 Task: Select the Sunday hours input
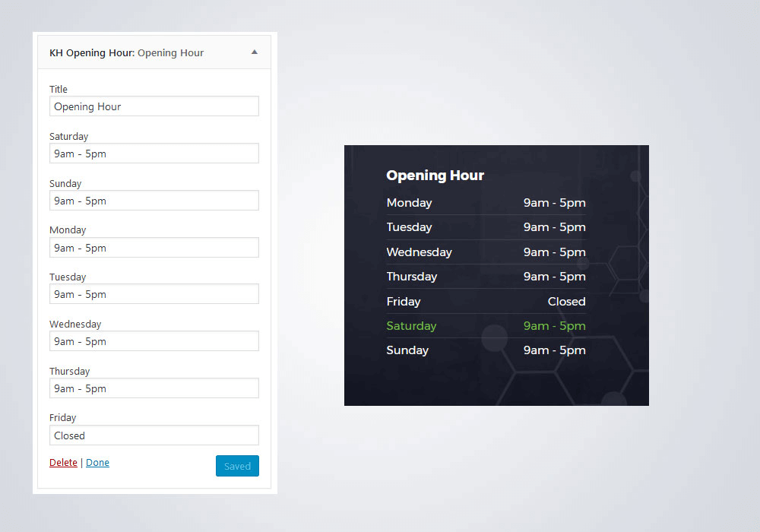pos(154,200)
